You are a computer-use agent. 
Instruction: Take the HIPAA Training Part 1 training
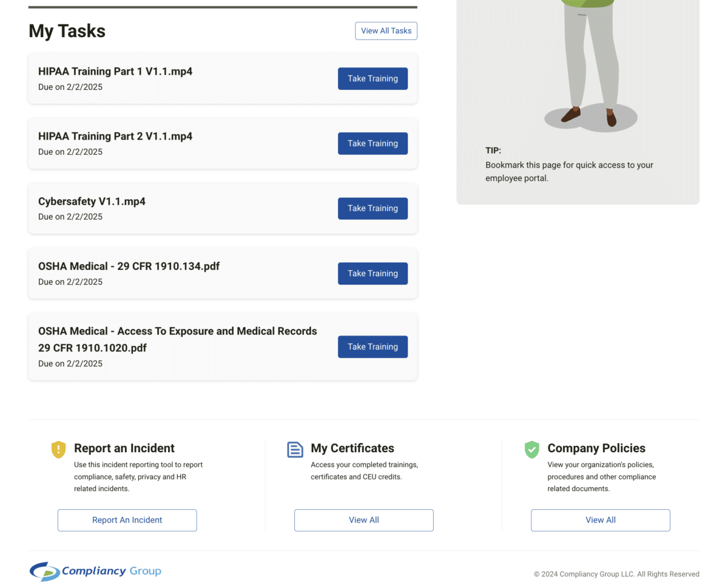pyautogui.click(x=372, y=78)
